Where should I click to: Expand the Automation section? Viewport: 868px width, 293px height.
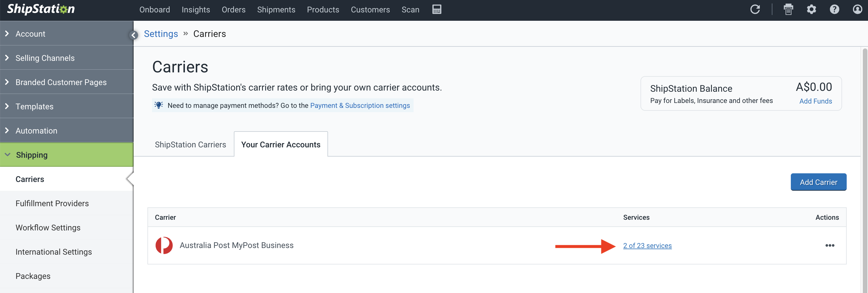click(67, 131)
